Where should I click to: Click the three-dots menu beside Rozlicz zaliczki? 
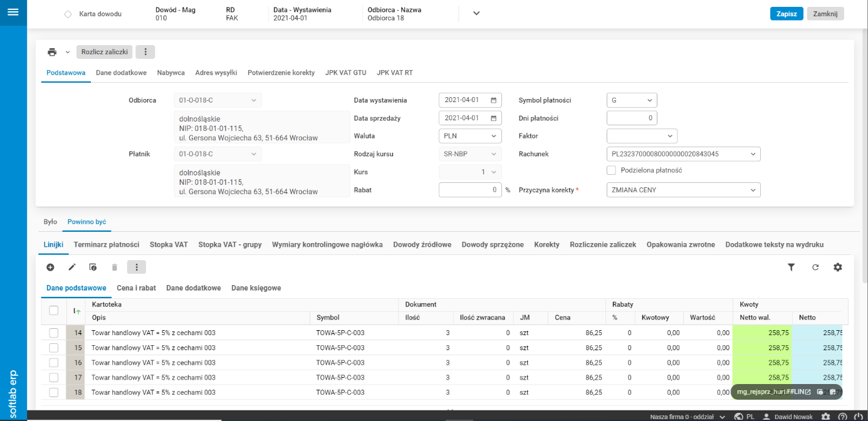(x=145, y=52)
